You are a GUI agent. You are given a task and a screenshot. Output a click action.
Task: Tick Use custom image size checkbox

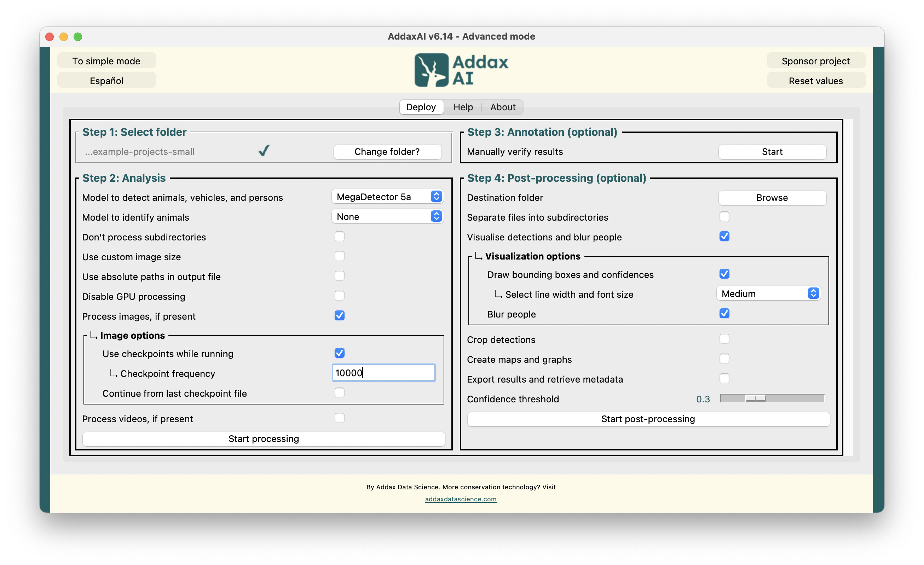[339, 256]
